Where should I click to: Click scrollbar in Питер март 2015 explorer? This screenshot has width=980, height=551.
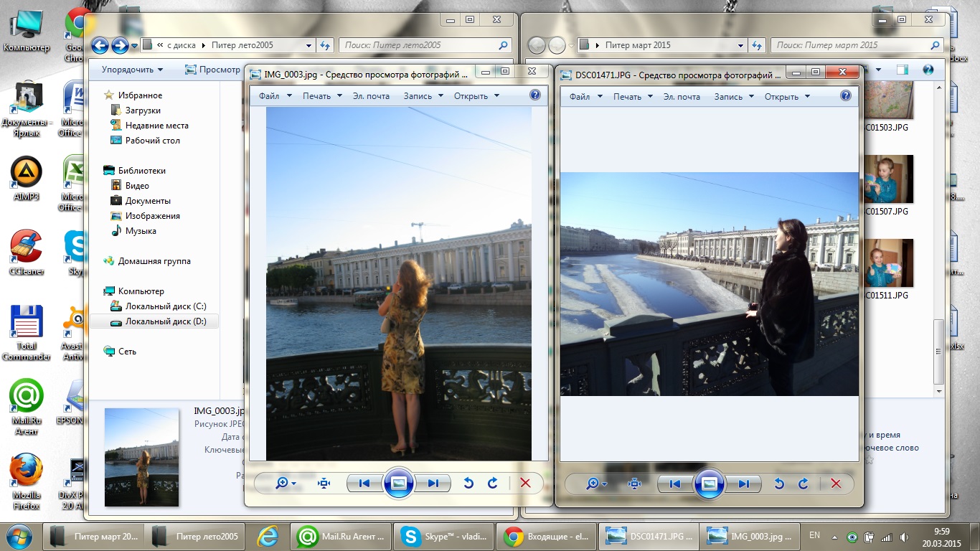pos(938,352)
